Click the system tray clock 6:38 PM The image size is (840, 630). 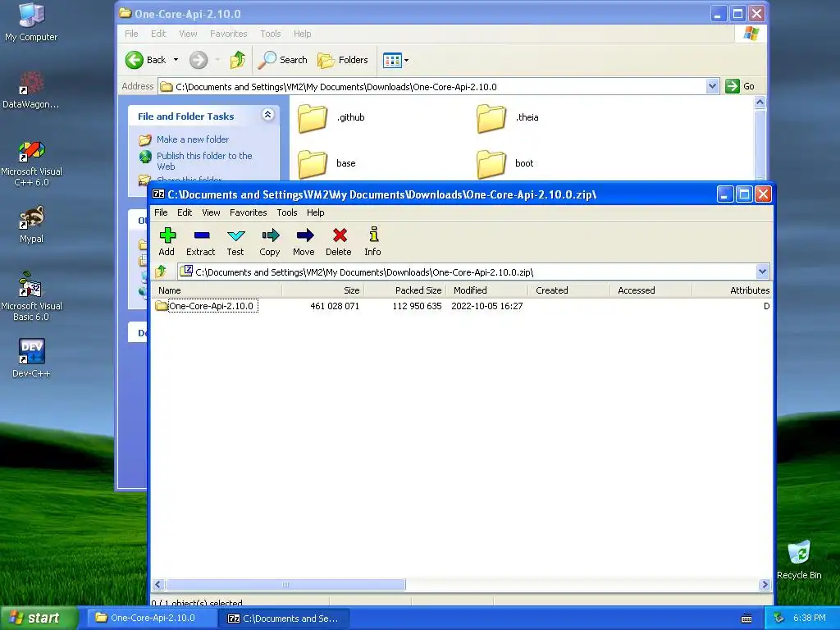pos(809,619)
